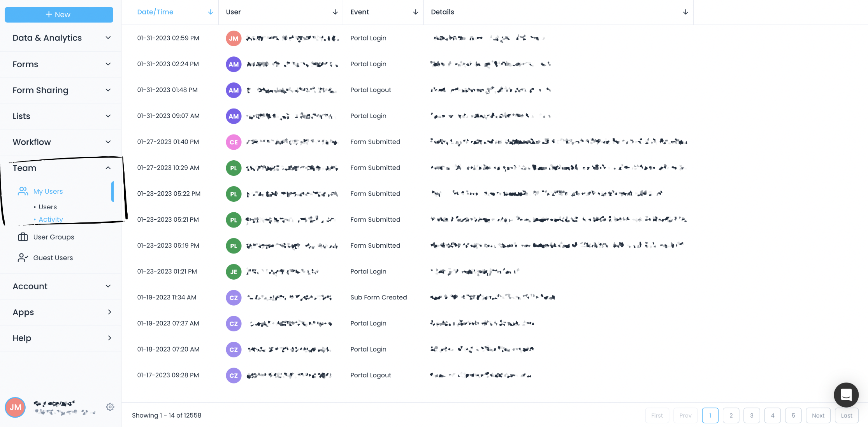Jump to page 3 of the activity log
The height and width of the screenshot is (427, 868).
tap(752, 415)
